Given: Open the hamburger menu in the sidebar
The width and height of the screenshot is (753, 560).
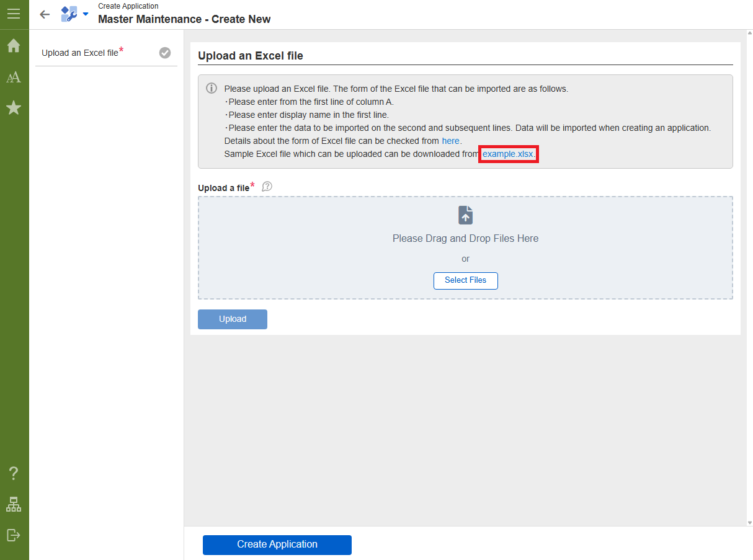Looking at the screenshot, I should pyautogui.click(x=14, y=14).
